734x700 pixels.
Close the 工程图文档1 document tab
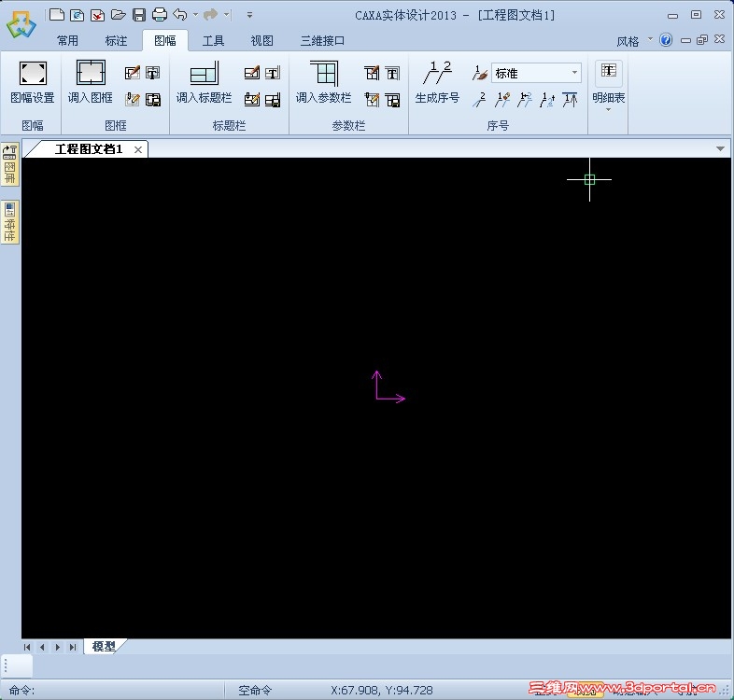click(138, 149)
